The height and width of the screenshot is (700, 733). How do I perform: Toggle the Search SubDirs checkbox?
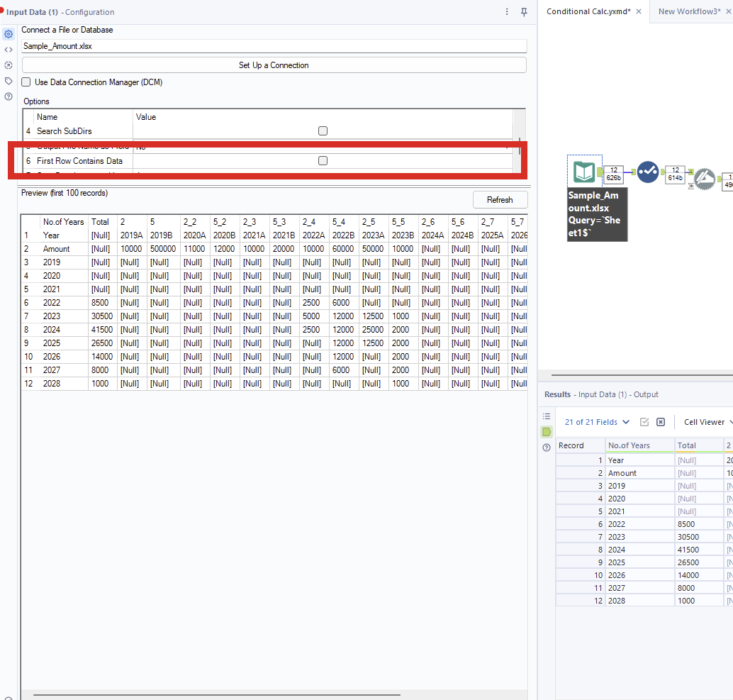tap(323, 131)
